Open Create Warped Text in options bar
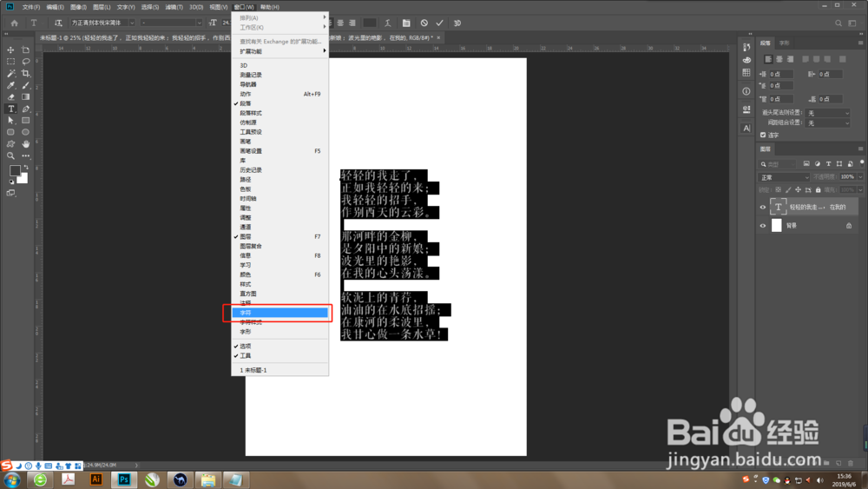The height and width of the screenshot is (489, 868). click(387, 23)
